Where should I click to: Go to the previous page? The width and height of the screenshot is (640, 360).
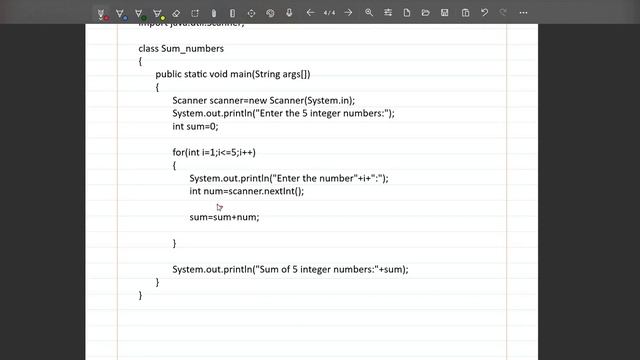[311, 13]
